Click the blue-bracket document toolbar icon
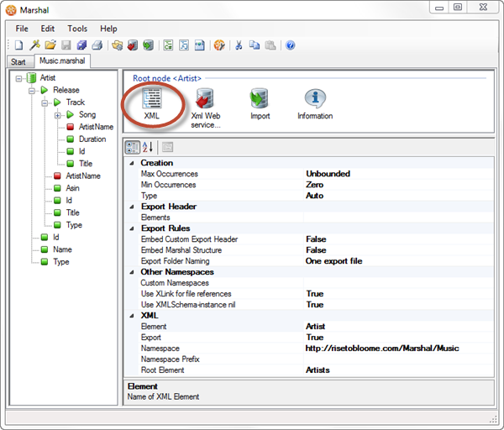The image size is (504, 430). pos(184,45)
